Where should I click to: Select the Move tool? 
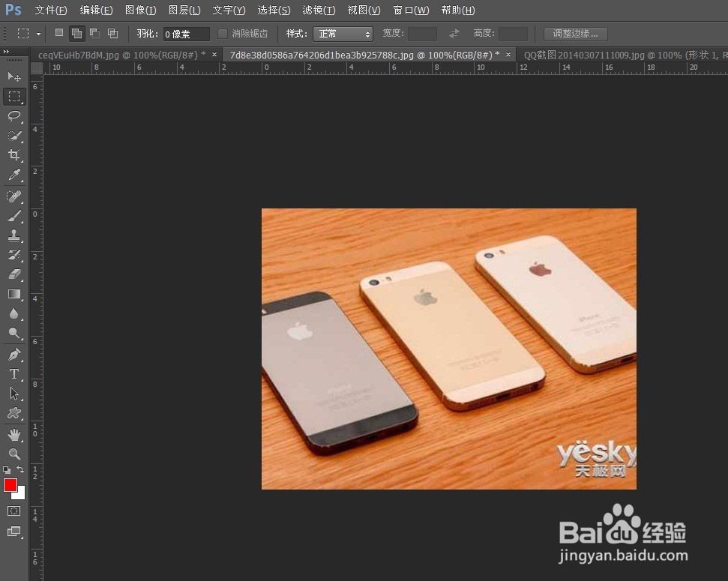pyautogui.click(x=14, y=76)
